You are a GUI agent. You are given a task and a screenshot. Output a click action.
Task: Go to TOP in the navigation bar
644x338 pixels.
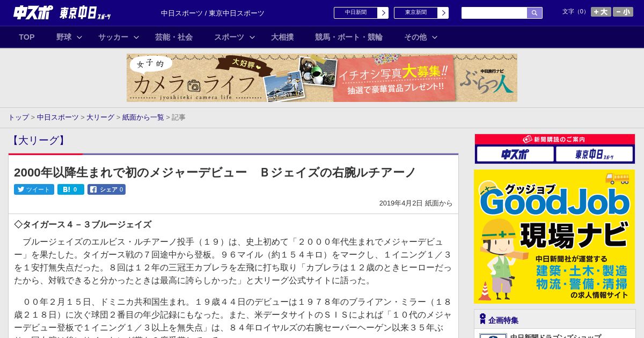tap(27, 37)
